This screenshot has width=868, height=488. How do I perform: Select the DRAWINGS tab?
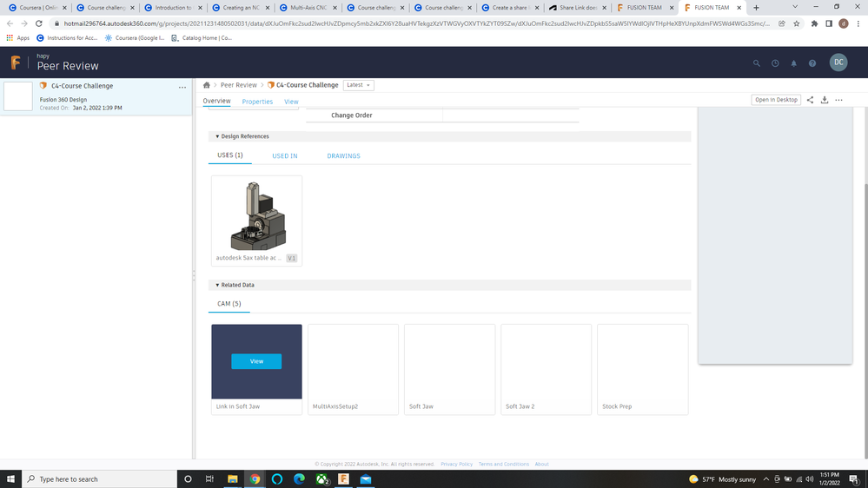[343, 156]
